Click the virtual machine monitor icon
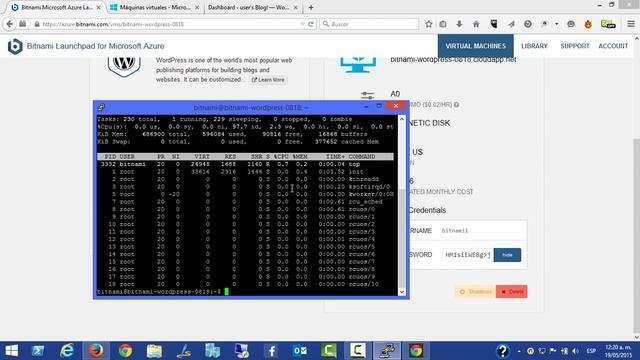The width and height of the screenshot is (640, 360). 358,64
